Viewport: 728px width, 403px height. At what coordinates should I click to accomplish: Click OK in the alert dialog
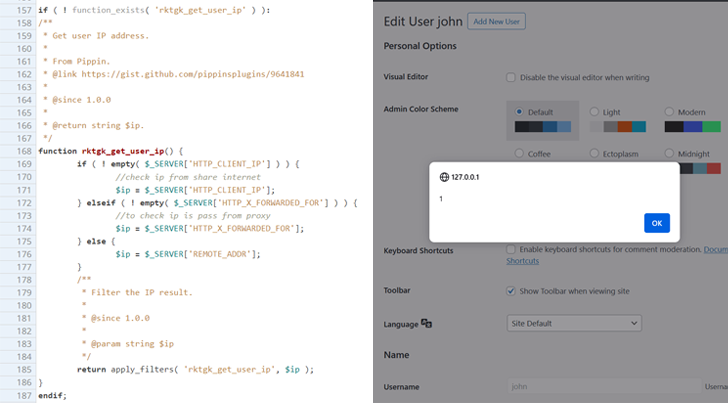click(656, 223)
